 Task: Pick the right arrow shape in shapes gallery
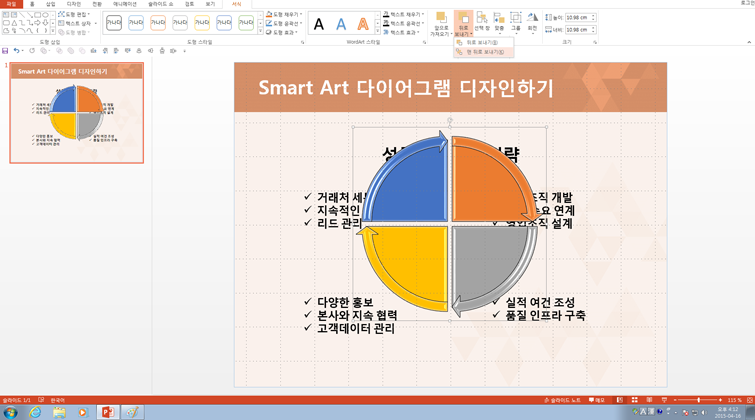click(38, 23)
